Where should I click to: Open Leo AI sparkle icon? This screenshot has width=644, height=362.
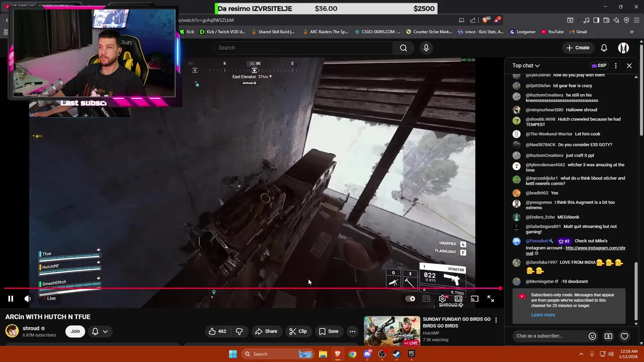click(x=616, y=20)
